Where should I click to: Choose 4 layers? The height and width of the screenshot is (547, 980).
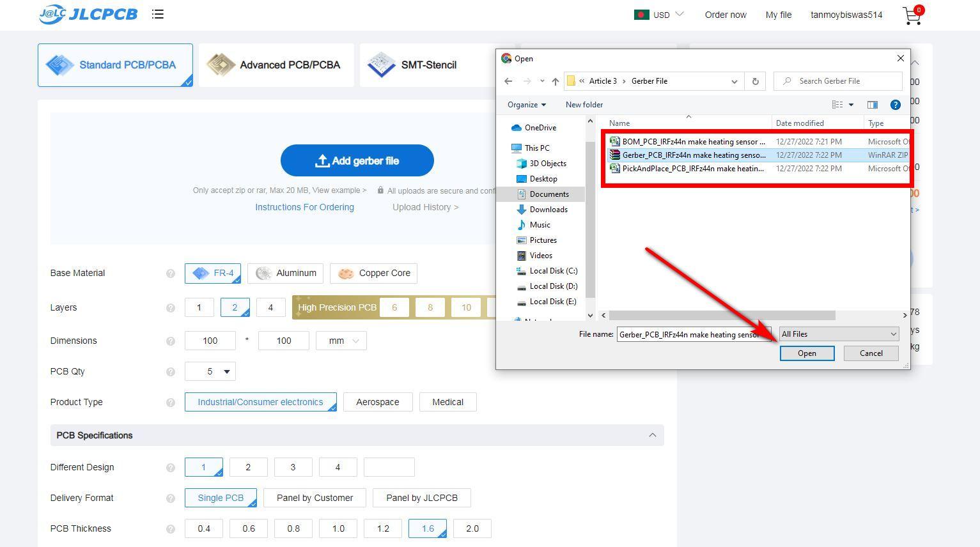coord(270,307)
